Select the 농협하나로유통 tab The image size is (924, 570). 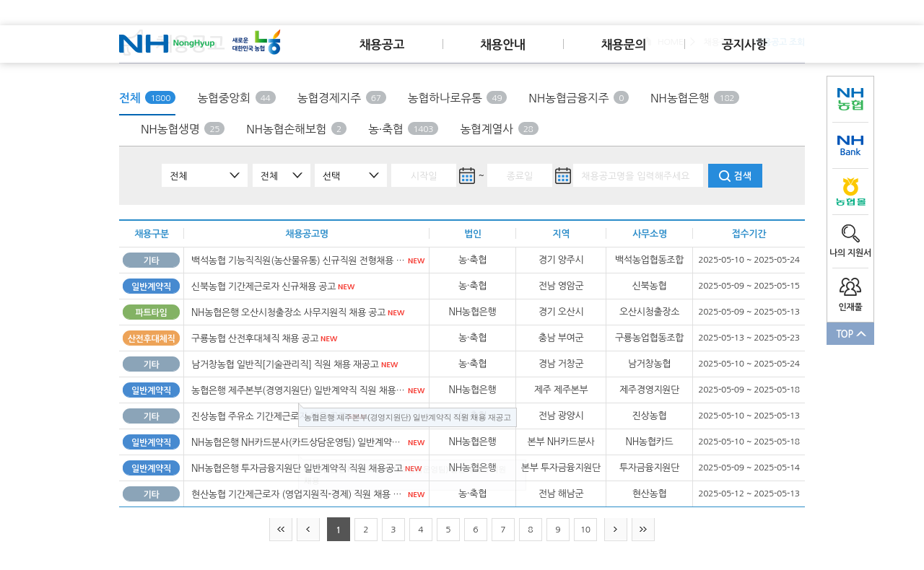point(457,98)
